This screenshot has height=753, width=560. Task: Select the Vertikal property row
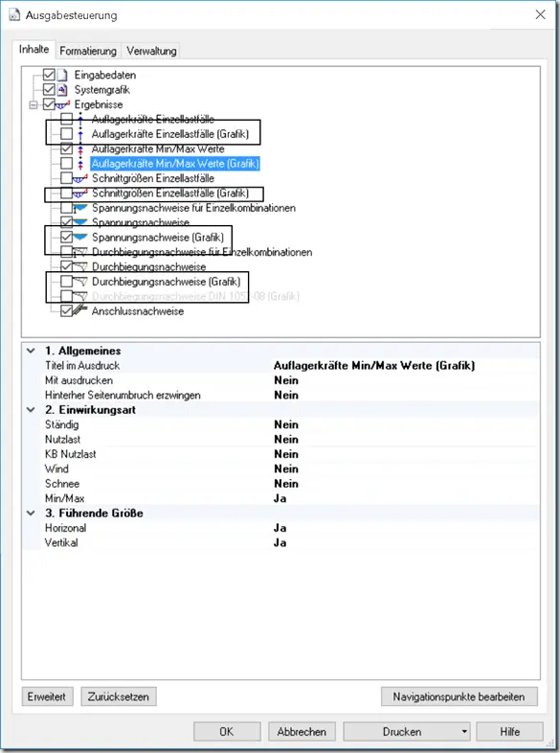click(280, 542)
